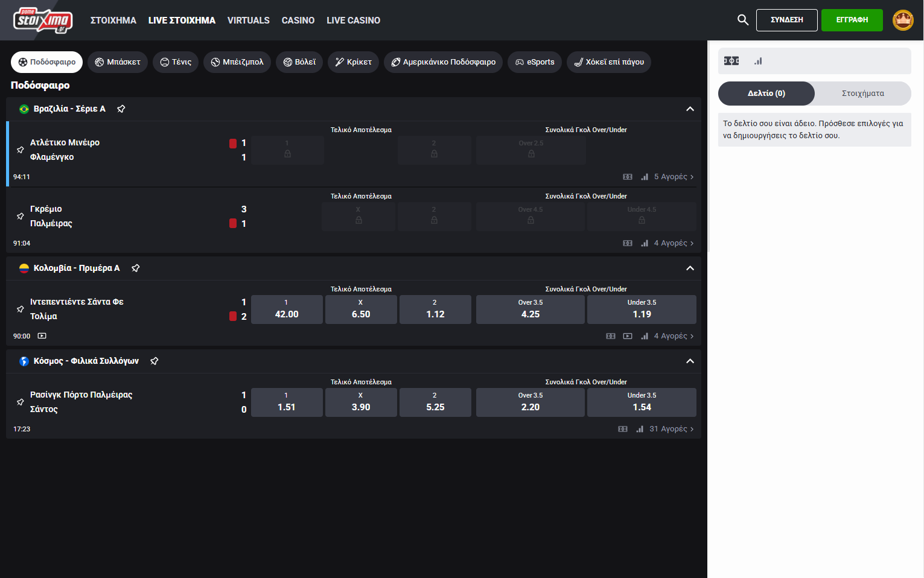Screen dimensions: 924x578
Task: Click the scoreboard icon for Gremio match
Action: 628,243
